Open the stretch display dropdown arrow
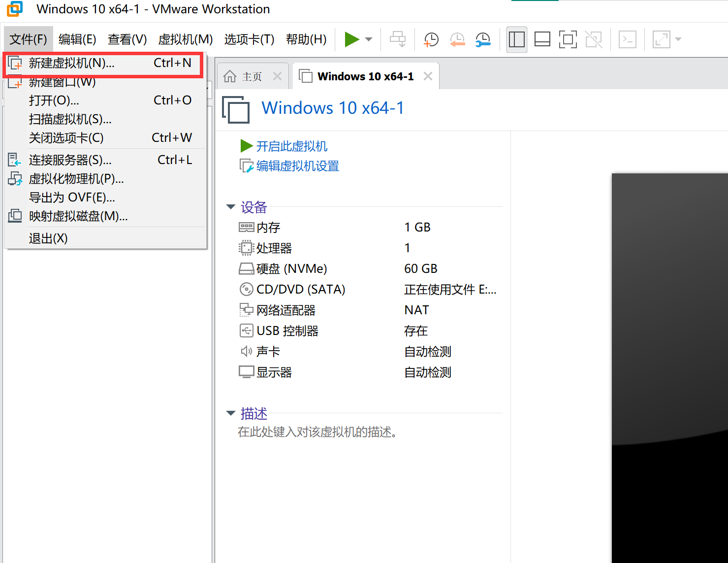This screenshot has width=728, height=563. [x=678, y=39]
